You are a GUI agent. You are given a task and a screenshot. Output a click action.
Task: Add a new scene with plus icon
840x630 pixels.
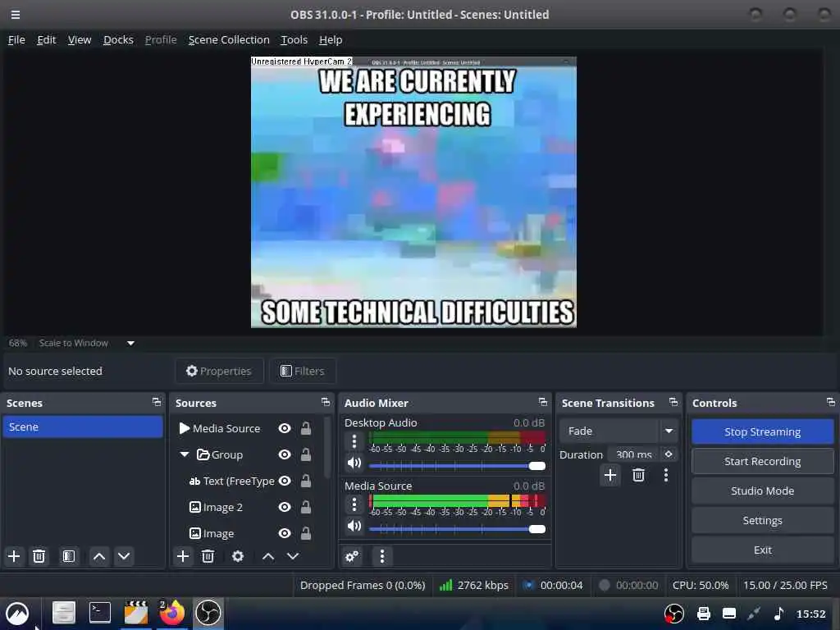point(14,556)
